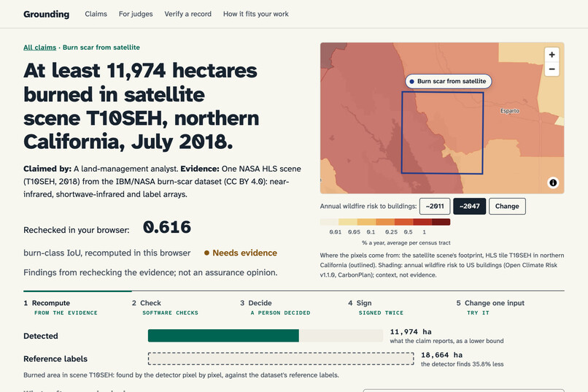
Task: Click '% a year, average per census tract' caption
Action: [406, 242]
